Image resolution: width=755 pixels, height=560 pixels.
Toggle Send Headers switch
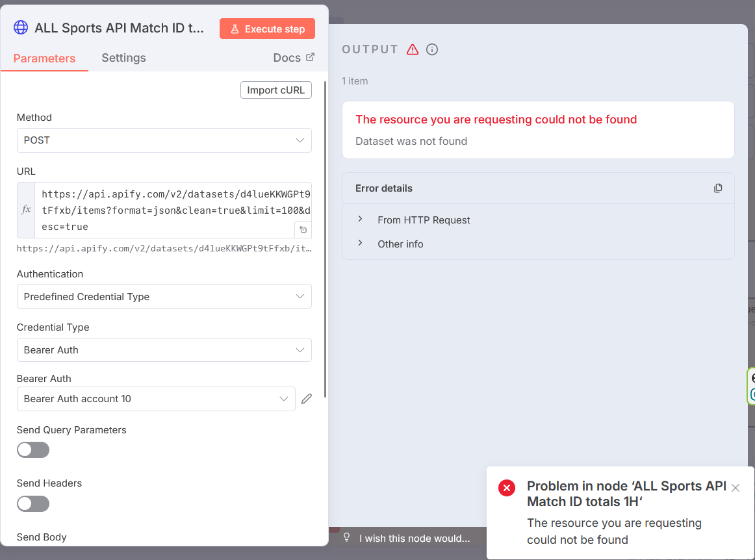[x=33, y=503]
